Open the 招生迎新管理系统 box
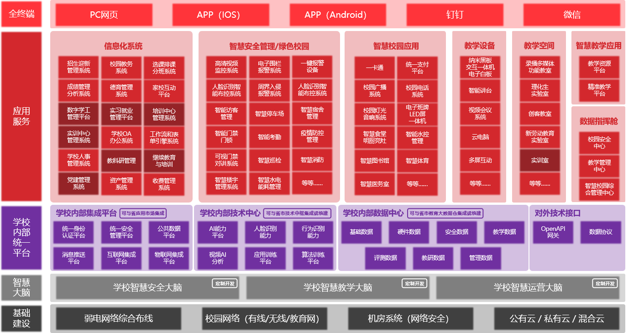The height and width of the screenshot is (333, 644). [79, 67]
